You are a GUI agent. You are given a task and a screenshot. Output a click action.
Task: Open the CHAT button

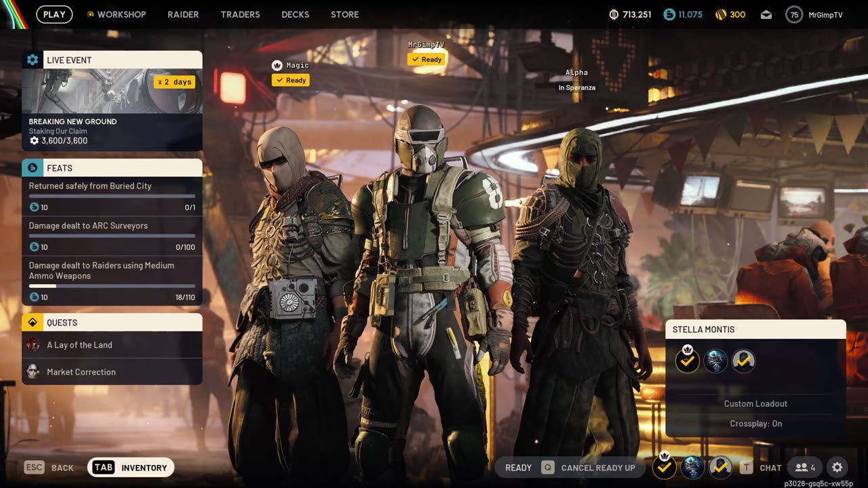(x=770, y=468)
